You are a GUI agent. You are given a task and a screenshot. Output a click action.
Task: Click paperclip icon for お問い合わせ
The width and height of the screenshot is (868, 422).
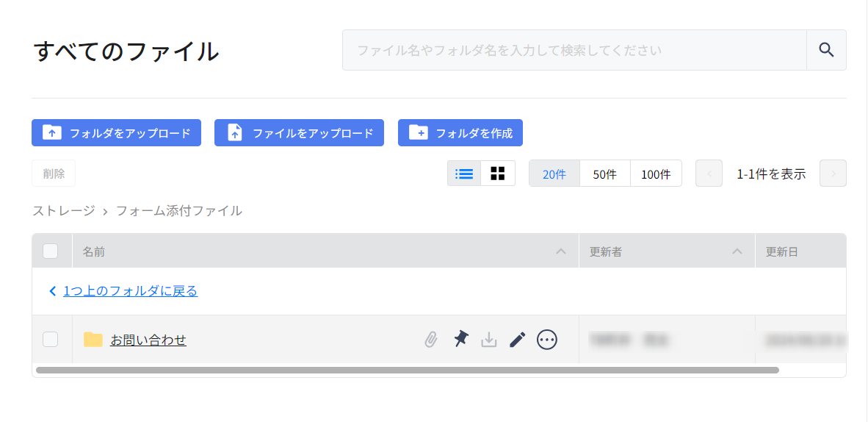pos(431,340)
